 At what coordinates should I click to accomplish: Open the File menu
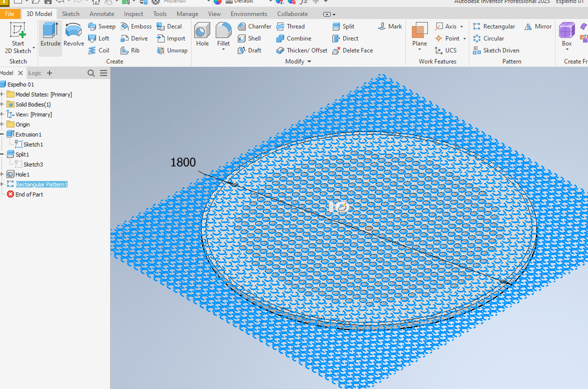coord(10,14)
